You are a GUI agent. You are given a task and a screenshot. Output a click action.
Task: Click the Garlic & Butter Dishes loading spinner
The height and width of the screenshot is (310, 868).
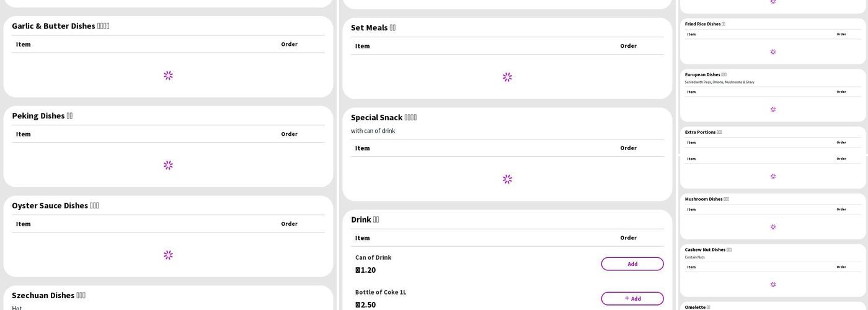pyautogui.click(x=168, y=76)
